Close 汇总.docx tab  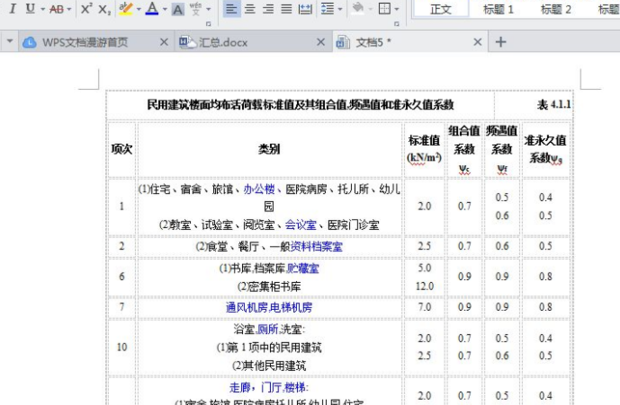pos(321,42)
